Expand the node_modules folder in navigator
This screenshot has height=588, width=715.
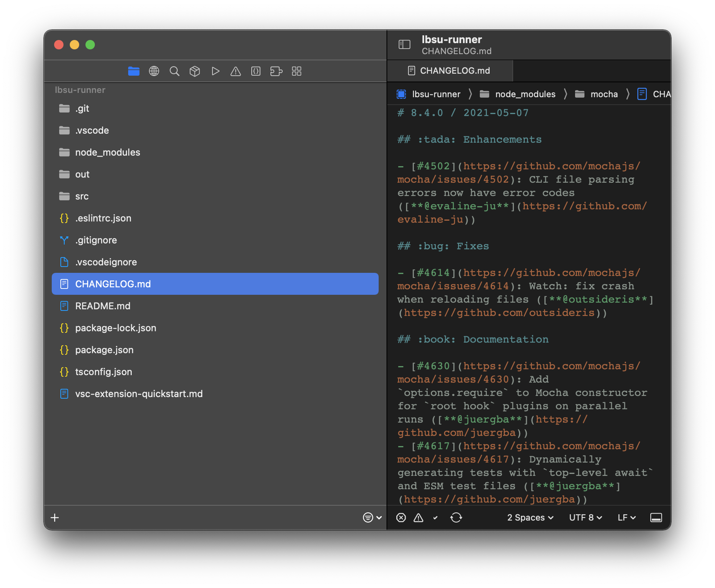[215, 152]
